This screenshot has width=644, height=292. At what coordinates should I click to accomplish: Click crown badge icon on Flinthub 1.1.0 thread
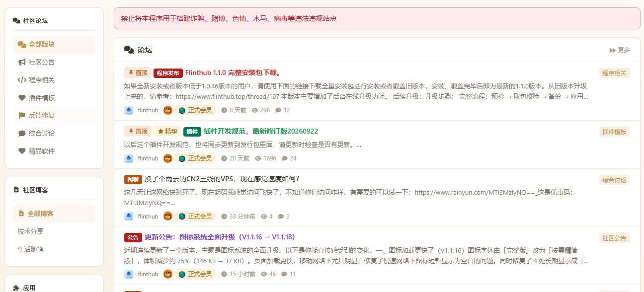pos(168,110)
